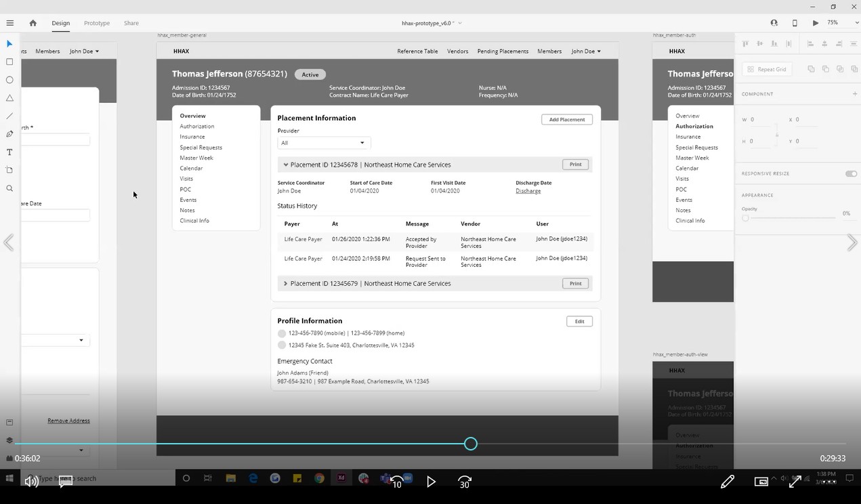Image resolution: width=861 pixels, height=504 pixels.
Task: Click the Repeat Grid button
Action: 767,69
